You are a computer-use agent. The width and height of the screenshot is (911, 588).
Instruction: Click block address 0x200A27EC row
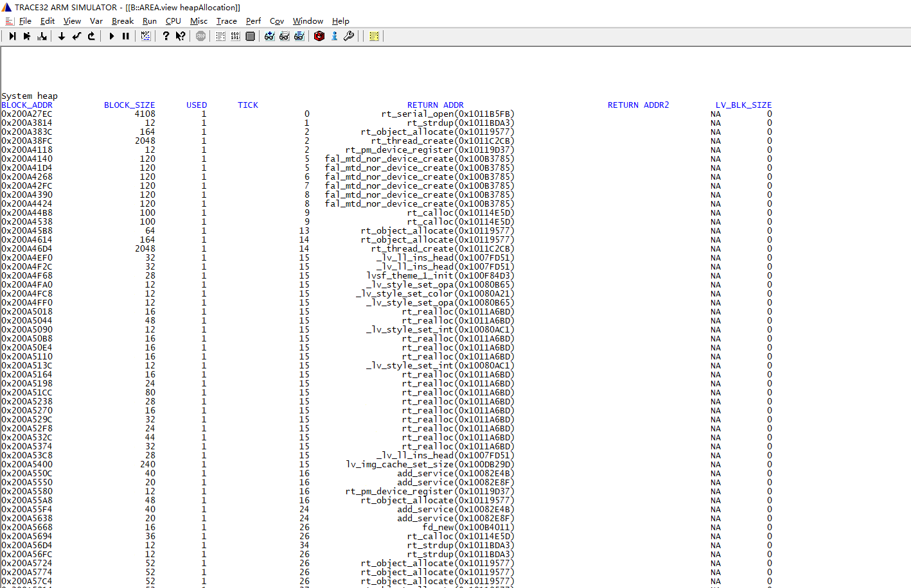click(x=27, y=114)
